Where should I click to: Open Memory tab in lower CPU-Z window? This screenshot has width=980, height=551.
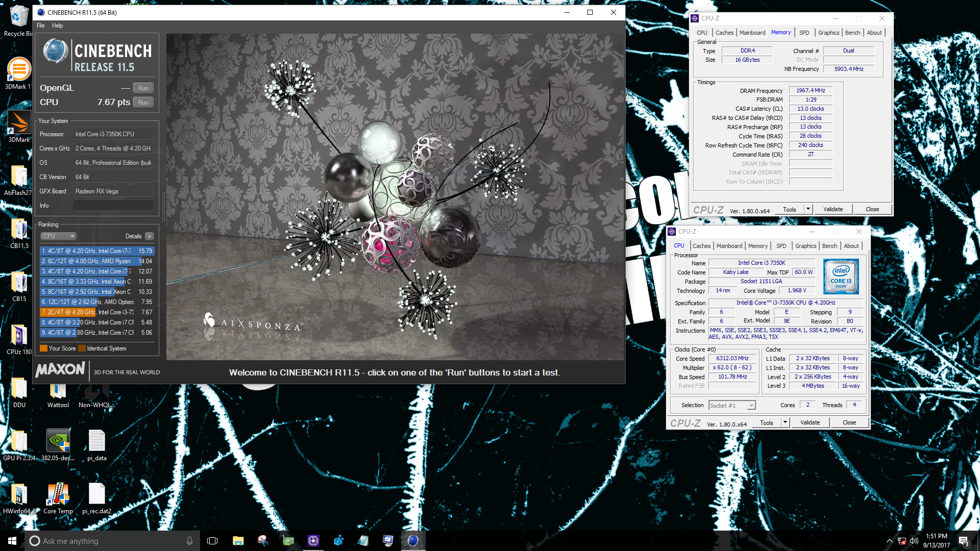[758, 246]
